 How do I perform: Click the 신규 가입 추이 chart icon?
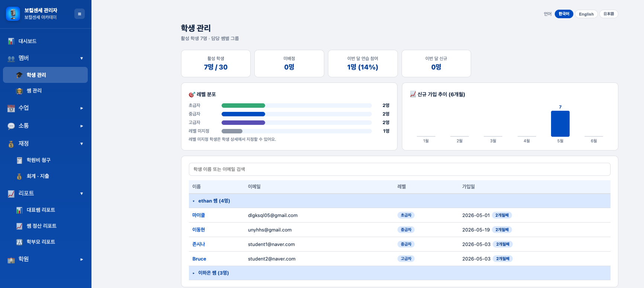coord(413,94)
